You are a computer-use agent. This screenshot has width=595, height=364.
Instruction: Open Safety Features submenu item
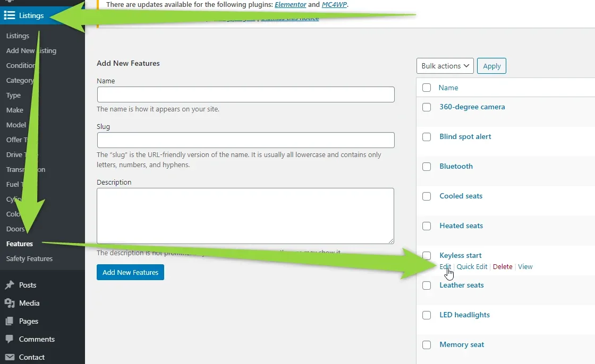[29, 258]
